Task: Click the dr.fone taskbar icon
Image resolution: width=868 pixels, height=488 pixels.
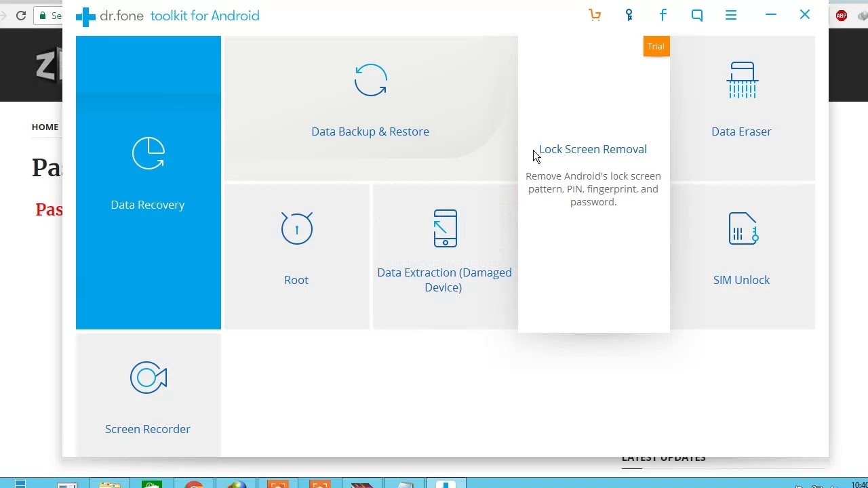Action: coord(446,483)
